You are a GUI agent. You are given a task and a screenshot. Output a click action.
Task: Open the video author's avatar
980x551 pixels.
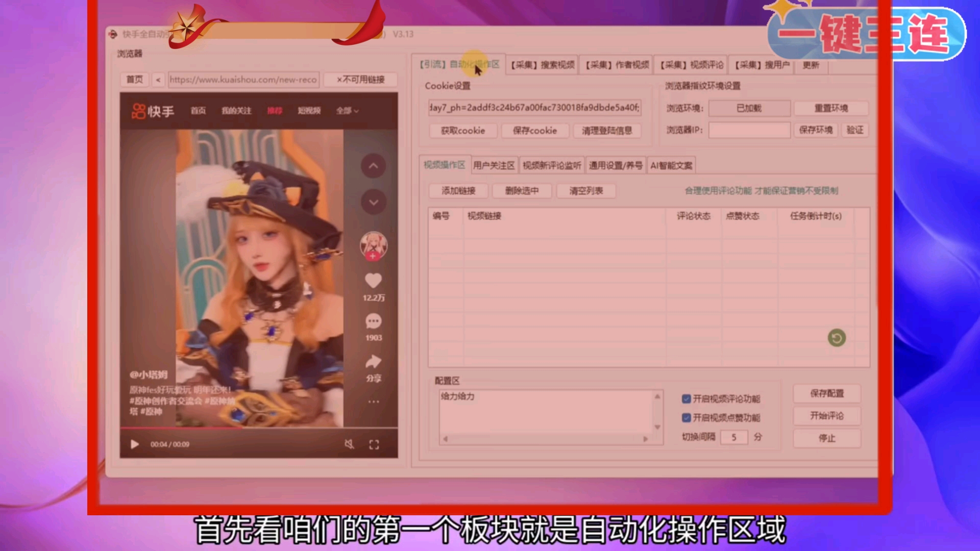[x=373, y=245]
